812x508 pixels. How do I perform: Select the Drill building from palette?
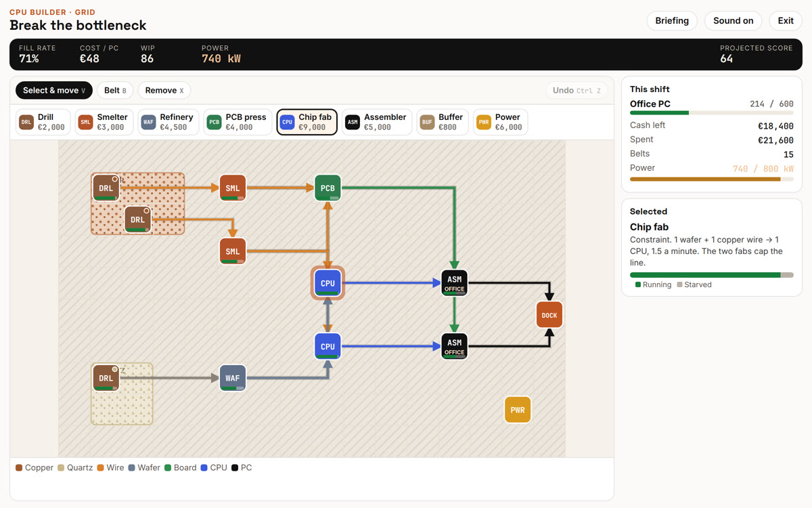[x=43, y=122]
